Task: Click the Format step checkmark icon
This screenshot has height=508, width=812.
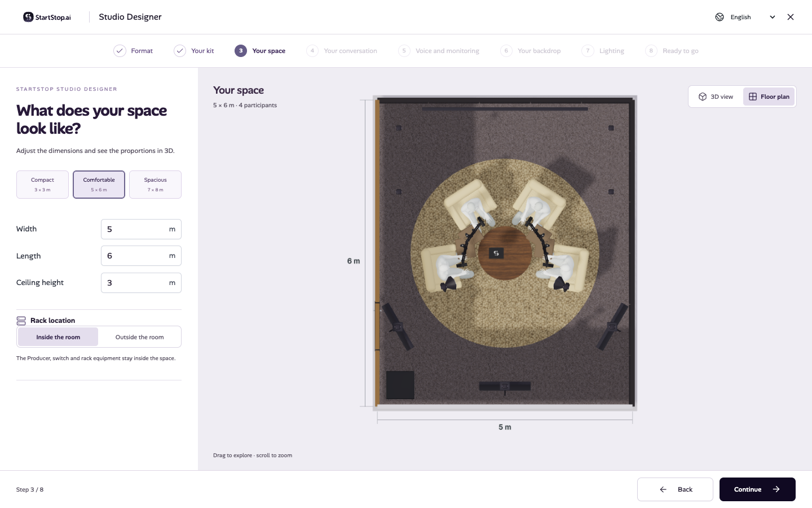Action: pyautogui.click(x=120, y=51)
